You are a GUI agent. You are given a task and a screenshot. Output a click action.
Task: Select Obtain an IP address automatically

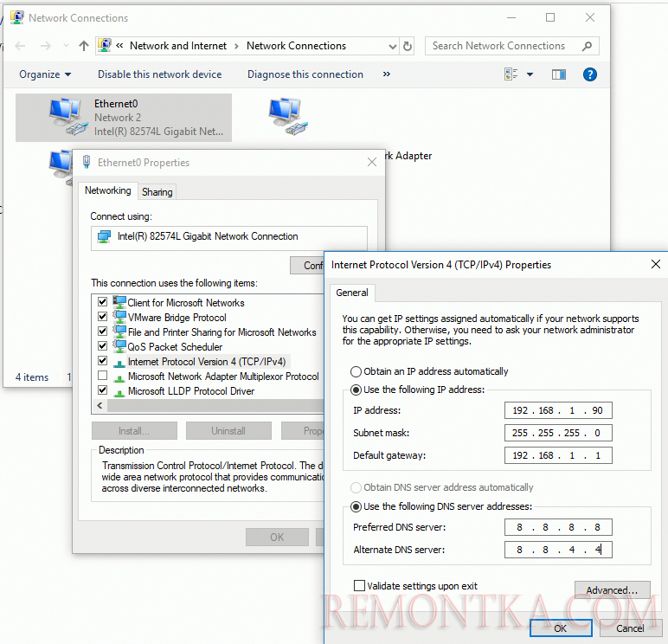point(356,371)
